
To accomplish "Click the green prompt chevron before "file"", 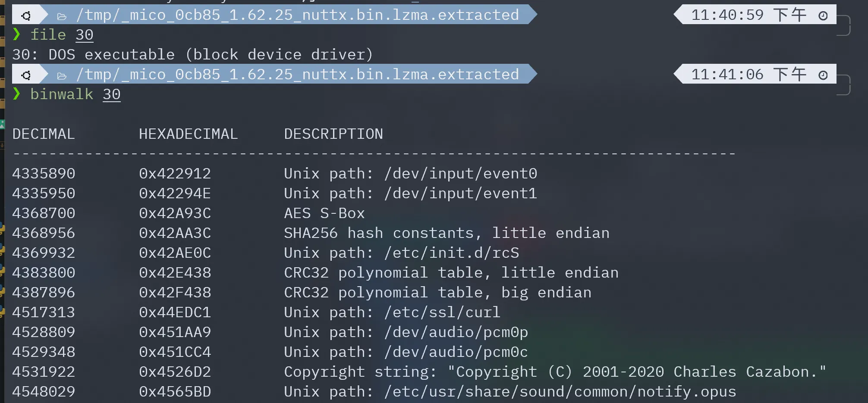I will 16,34.
